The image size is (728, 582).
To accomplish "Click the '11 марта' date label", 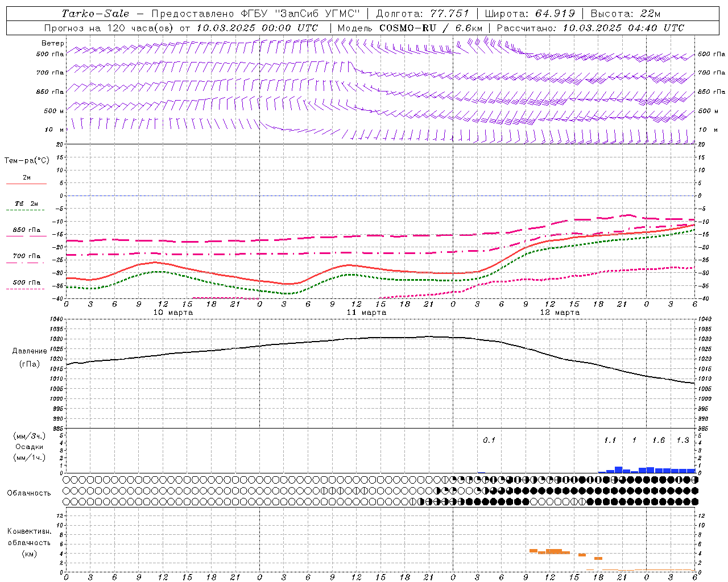I will pos(366,313).
